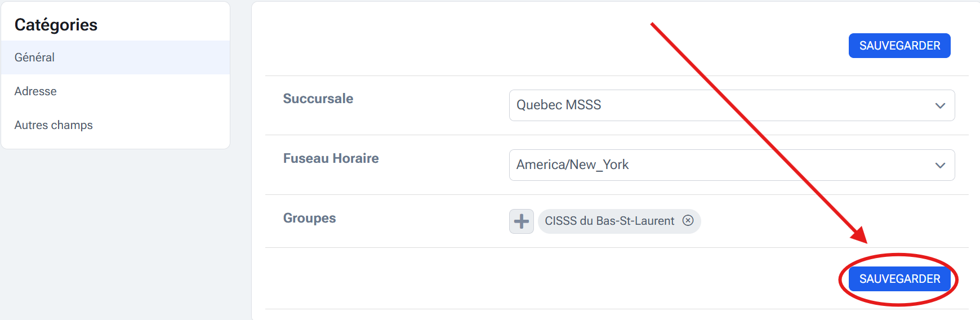Remove the CISSS du Bas-St-Laurent group chip
This screenshot has width=980, height=320.
688,220
